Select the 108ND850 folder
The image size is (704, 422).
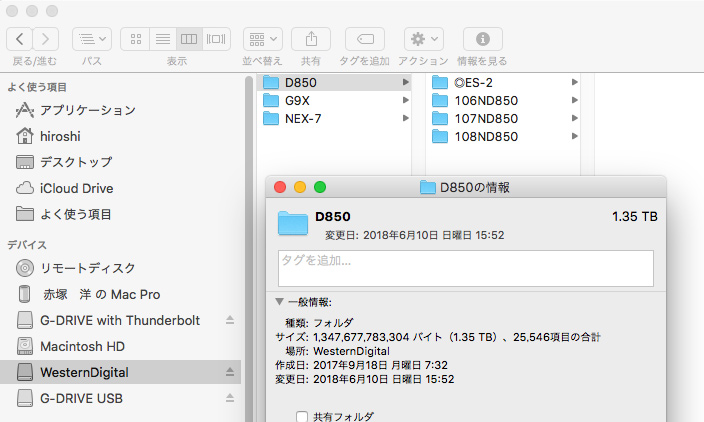coord(503,136)
